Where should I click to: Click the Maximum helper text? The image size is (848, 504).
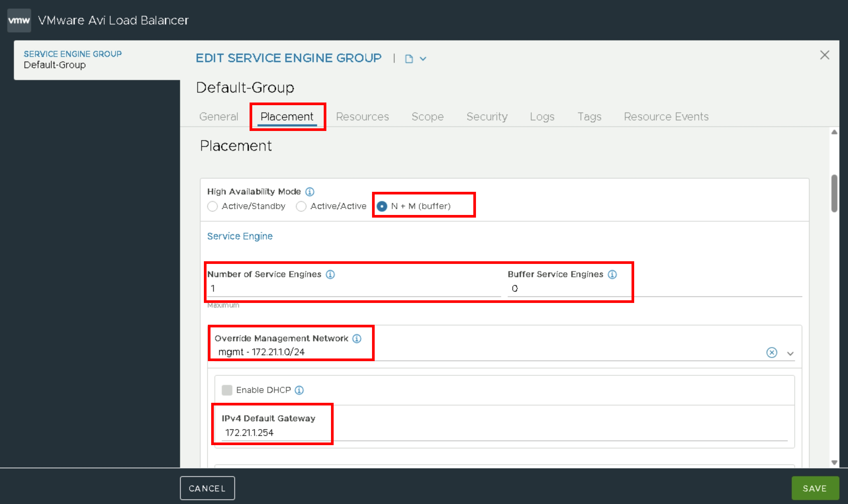pos(223,305)
